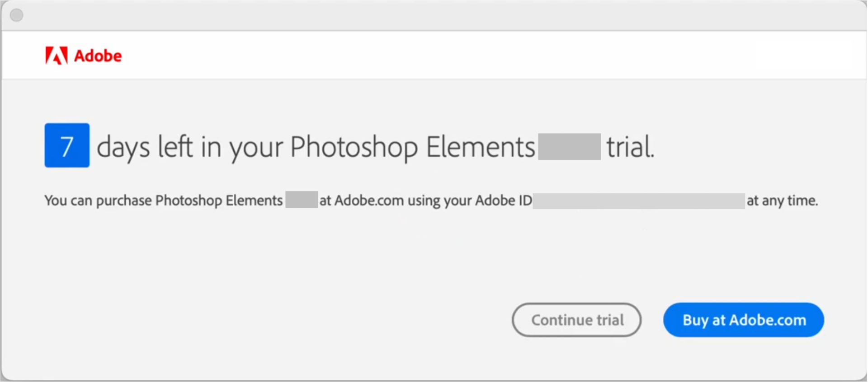Screen dimensions: 868x382
Task: Click the Adobe wordmark text
Action: (98, 56)
